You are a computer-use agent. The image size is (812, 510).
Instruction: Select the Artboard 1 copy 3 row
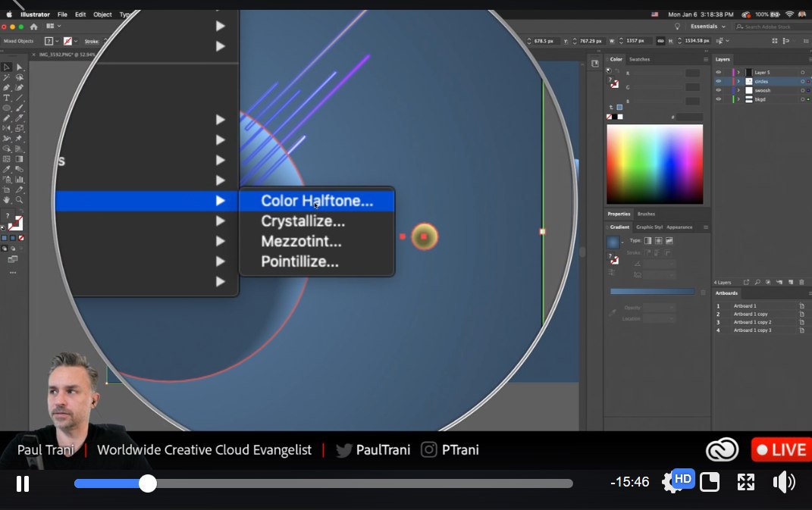coord(760,330)
